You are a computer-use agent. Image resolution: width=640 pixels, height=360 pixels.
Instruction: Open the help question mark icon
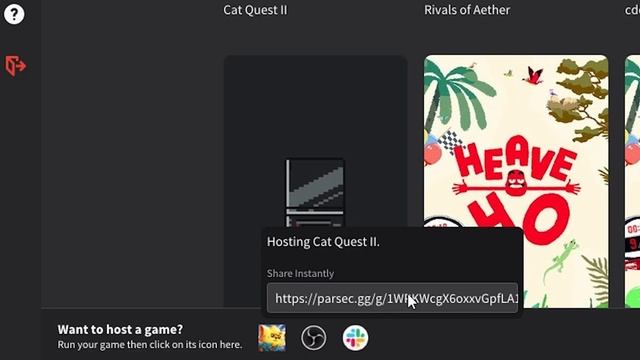(x=14, y=14)
